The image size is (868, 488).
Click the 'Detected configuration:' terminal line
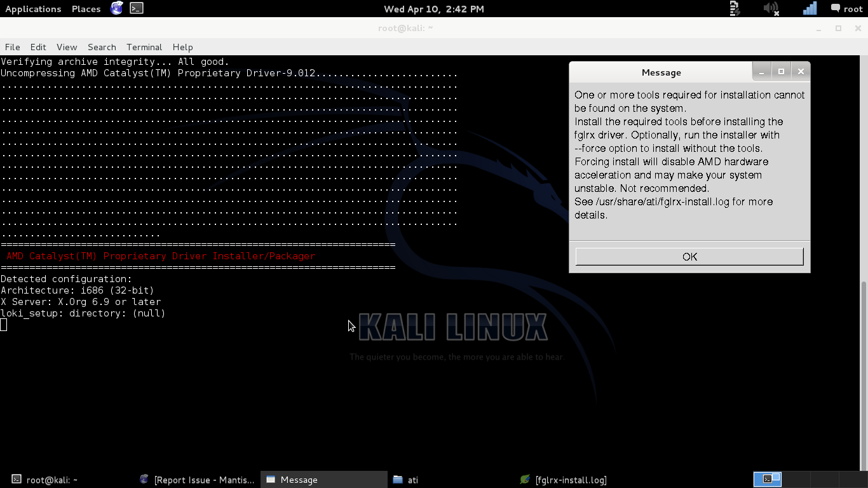66,279
